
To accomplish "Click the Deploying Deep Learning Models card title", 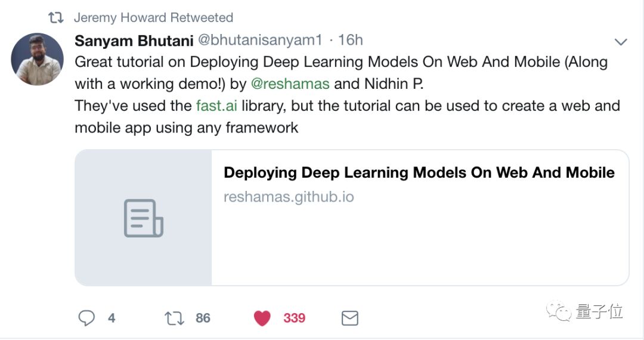I will click(419, 173).
